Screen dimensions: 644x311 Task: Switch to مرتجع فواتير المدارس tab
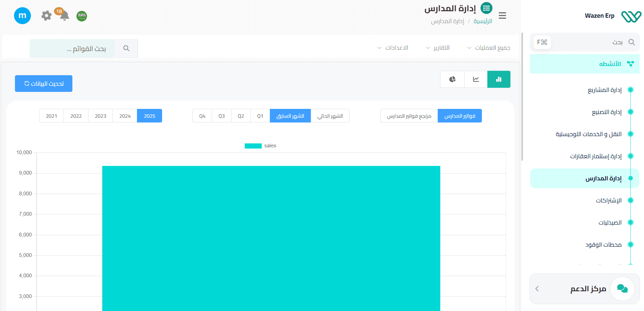pos(409,116)
